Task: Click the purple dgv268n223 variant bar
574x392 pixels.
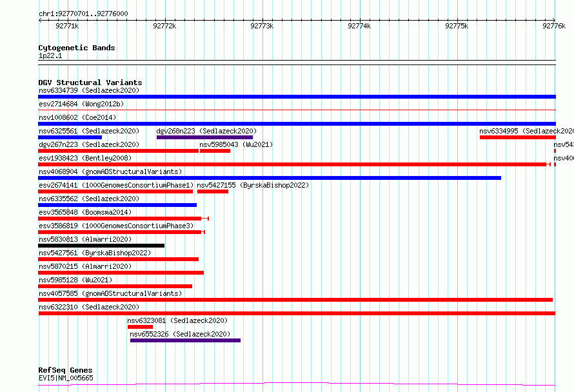Action: click(204, 137)
